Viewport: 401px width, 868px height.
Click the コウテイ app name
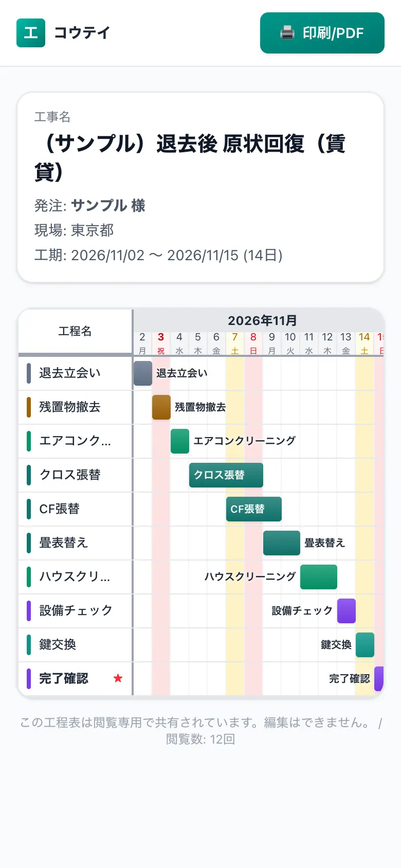click(82, 33)
